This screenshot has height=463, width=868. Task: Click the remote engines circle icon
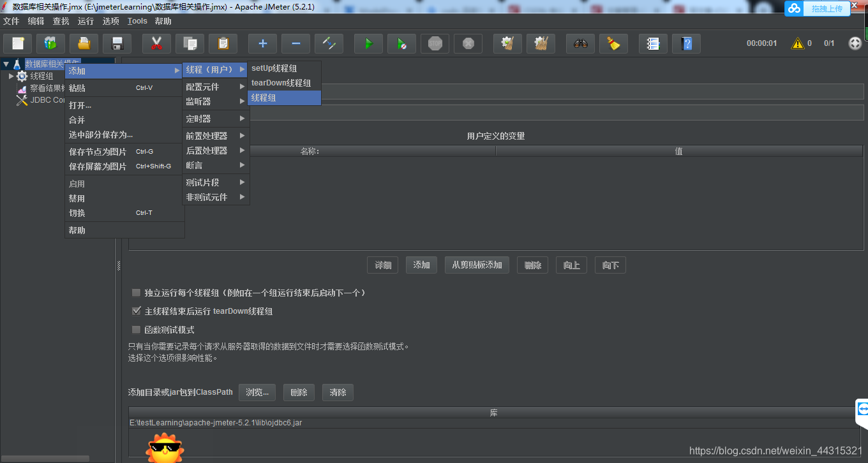pyautogui.click(x=855, y=43)
